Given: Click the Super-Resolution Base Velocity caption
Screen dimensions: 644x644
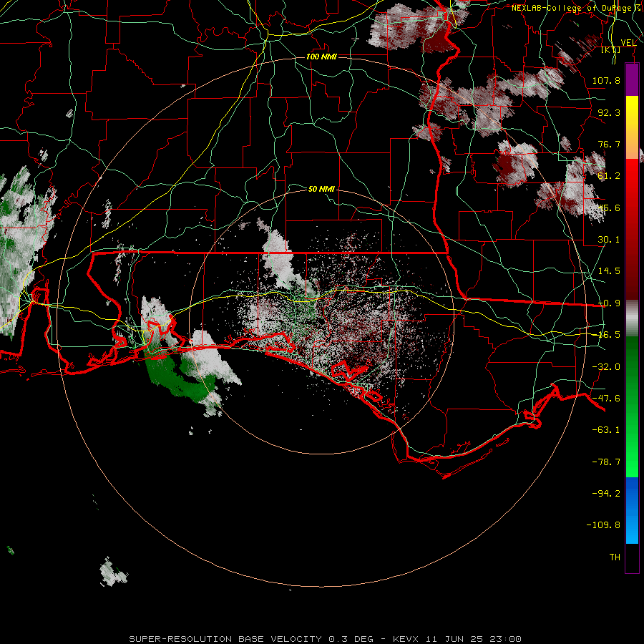Looking at the screenshot, I should tap(326, 639).
